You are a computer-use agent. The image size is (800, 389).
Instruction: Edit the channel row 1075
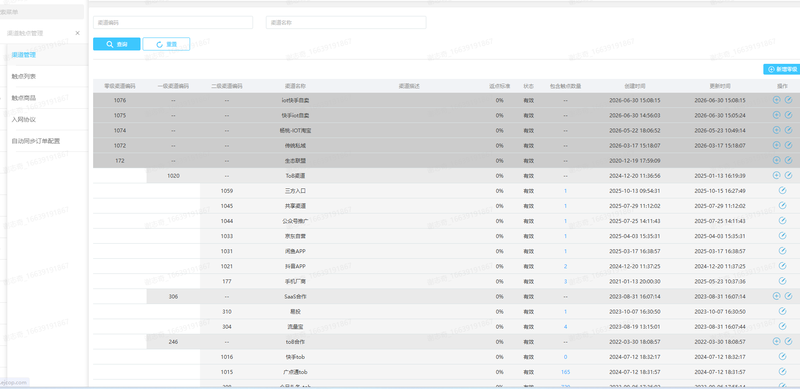[788, 115]
